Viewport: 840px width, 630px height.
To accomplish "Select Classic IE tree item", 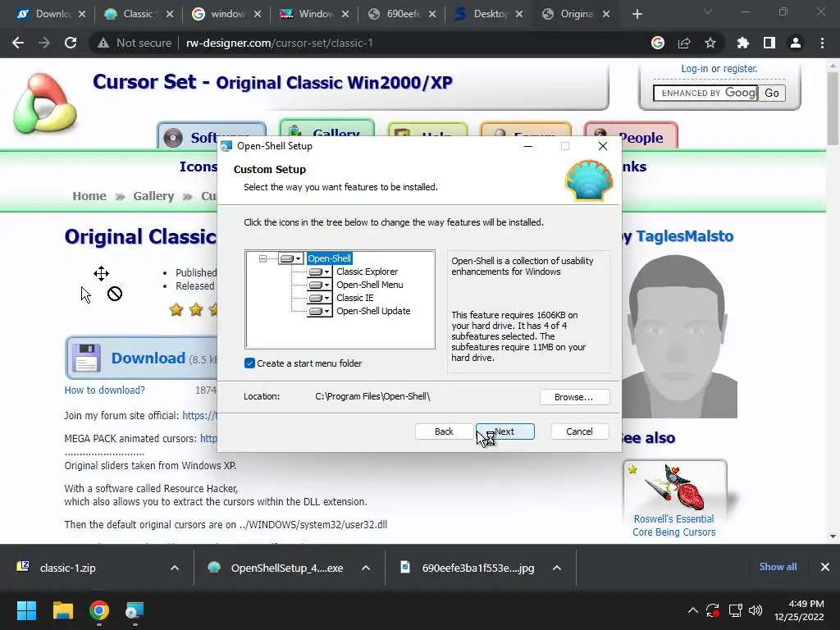I will pyautogui.click(x=354, y=298).
